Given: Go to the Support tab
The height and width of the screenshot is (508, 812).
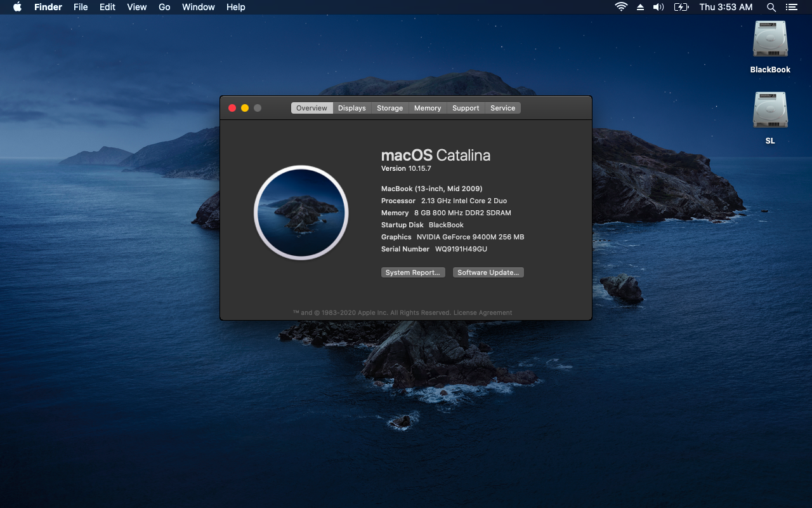Looking at the screenshot, I should click(x=466, y=108).
